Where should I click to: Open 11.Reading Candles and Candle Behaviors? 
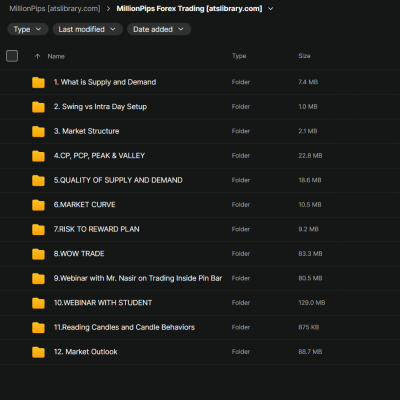[124, 327]
